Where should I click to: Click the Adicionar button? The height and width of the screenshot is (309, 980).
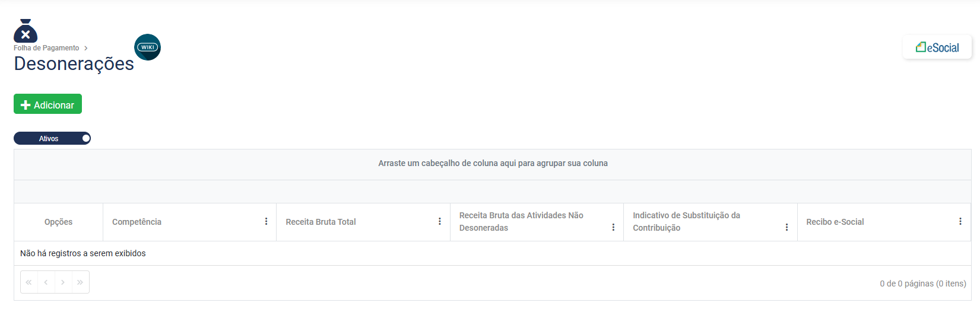click(x=47, y=104)
